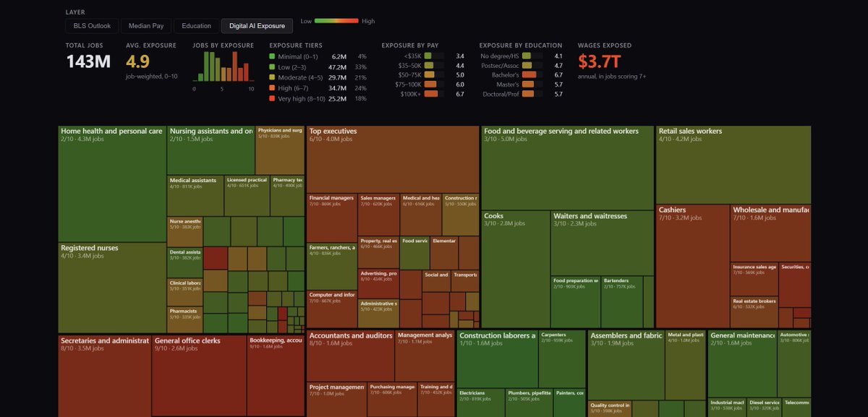The height and width of the screenshot is (417, 868).
Task: Click the Minimal (0–1) tier color swatch
Action: (x=272, y=56)
